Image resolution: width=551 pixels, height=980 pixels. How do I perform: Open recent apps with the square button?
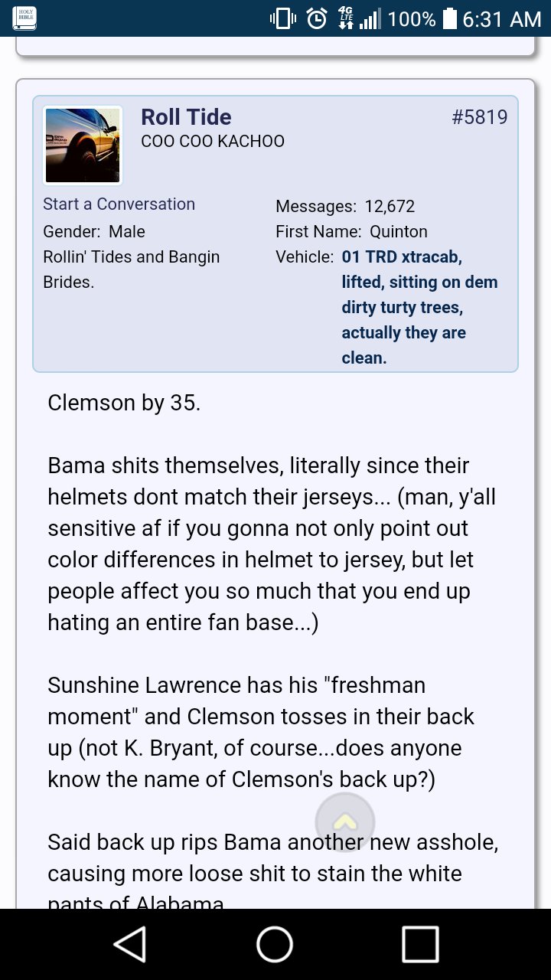[x=420, y=944]
